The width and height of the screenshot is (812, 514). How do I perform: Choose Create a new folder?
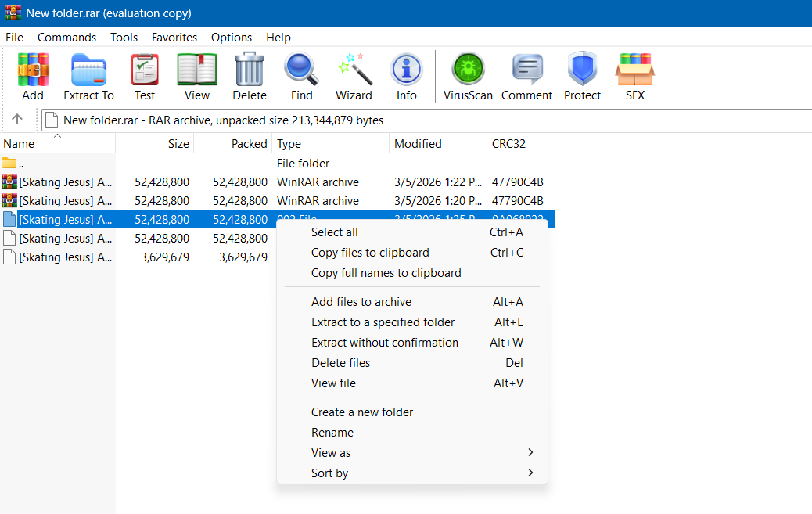coord(412,412)
